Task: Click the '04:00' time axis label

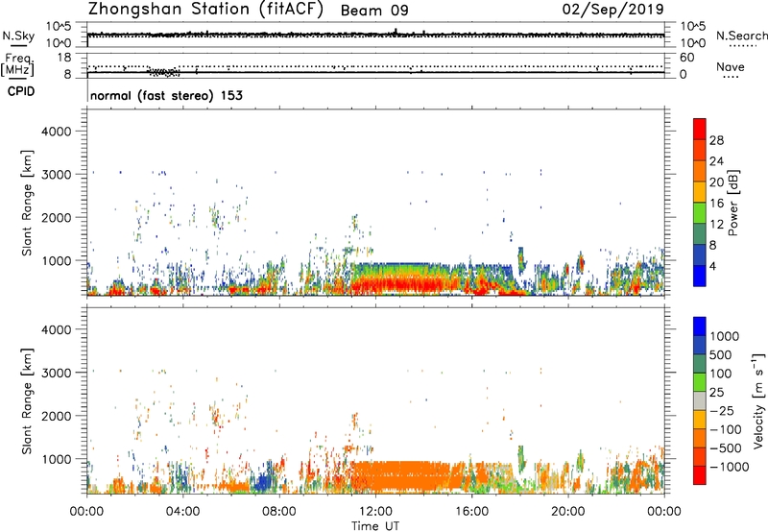Action: (x=182, y=512)
